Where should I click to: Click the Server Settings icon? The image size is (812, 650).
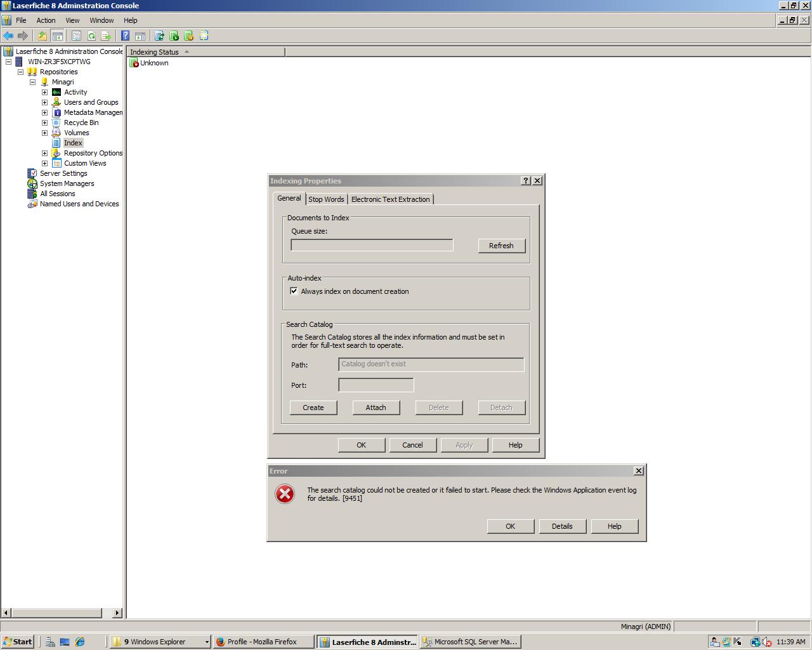(32, 173)
